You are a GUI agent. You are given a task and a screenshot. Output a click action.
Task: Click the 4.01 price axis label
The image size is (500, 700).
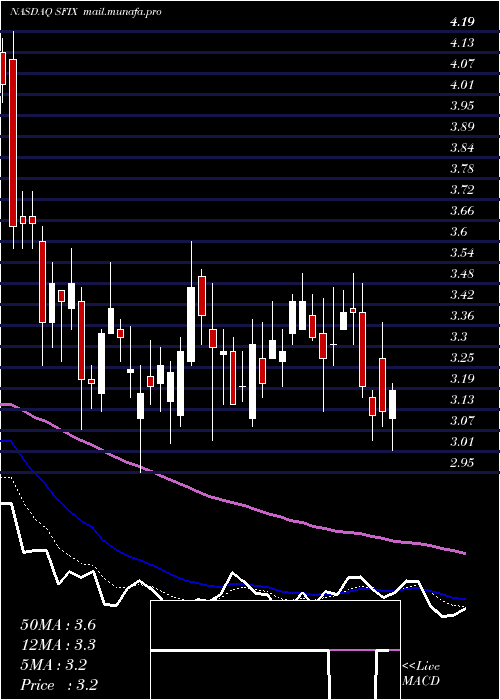[462, 85]
